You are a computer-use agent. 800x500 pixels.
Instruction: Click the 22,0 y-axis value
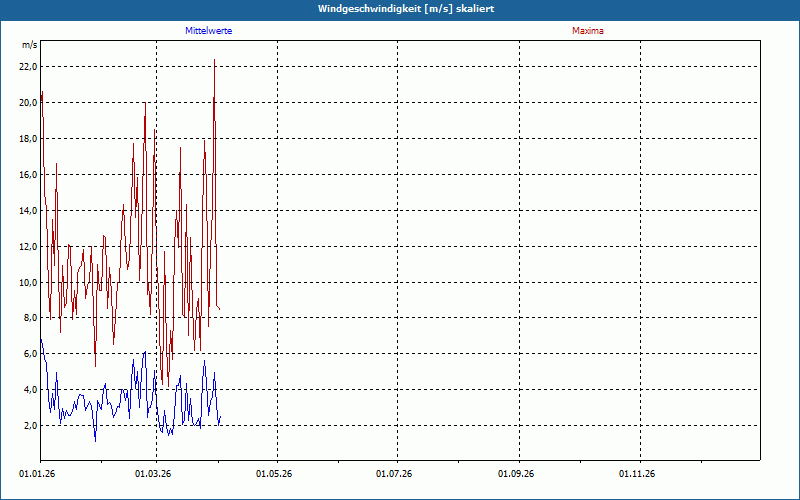(x=28, y=67)
